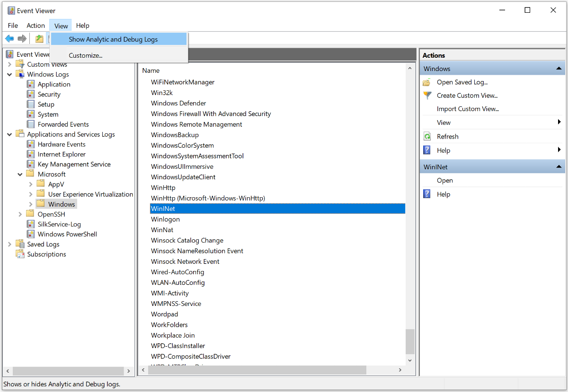Click the Subscriptions icon in the tree
568x392 pixels.
(x=20, y=254)
